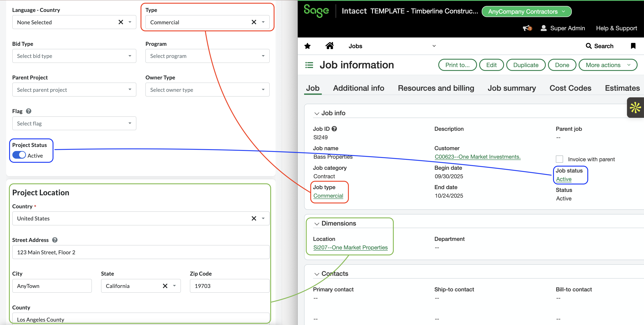644x325 pixels.
Task: Open the C00623--One Market Investments customer link
Action: tap(477, 157)
